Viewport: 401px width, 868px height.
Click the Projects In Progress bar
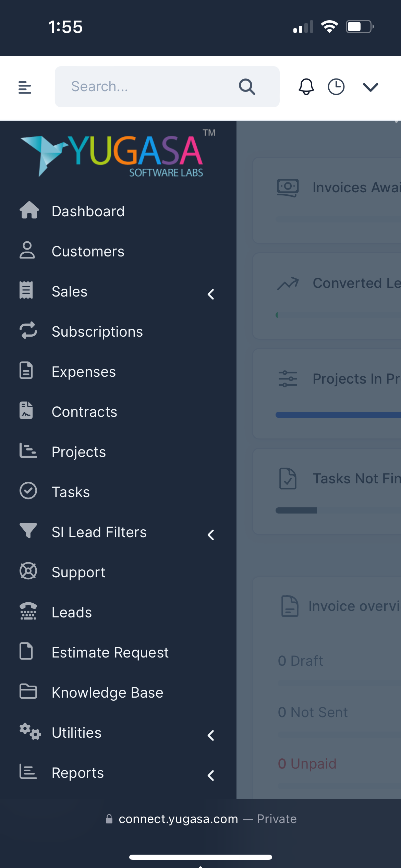(338, 415)
